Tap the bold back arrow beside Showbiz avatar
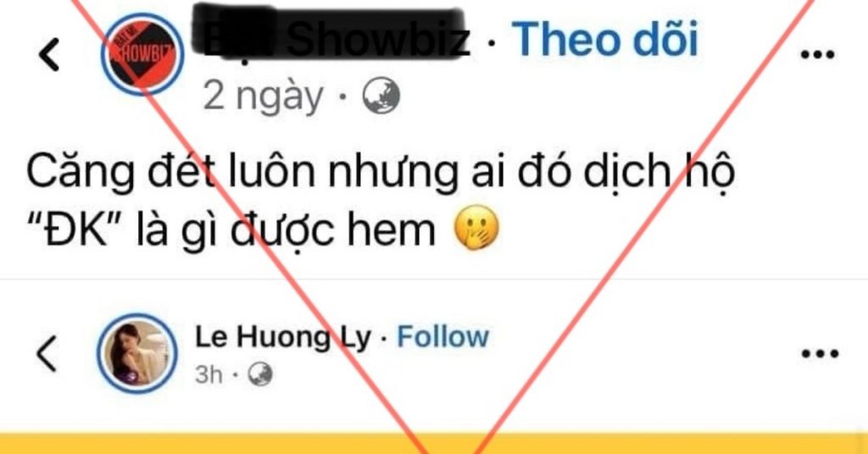This screenshot has width=868, height=454. 48,54
